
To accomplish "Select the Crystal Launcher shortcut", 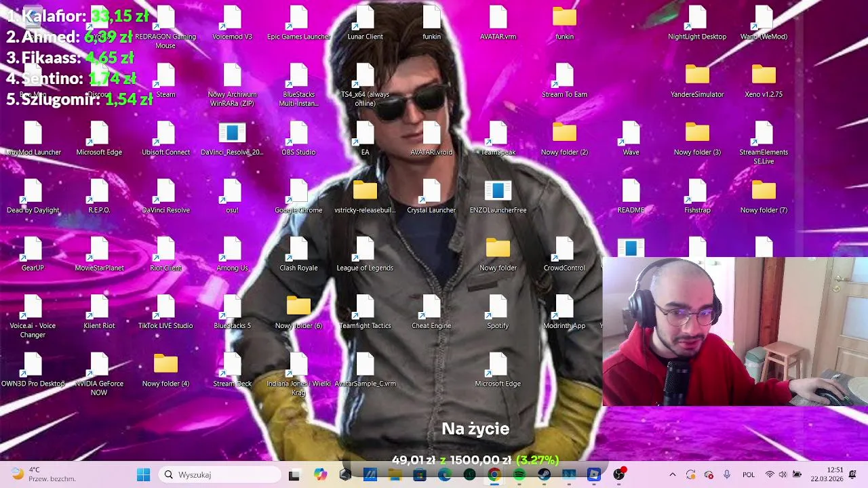I will coord(431,197).
